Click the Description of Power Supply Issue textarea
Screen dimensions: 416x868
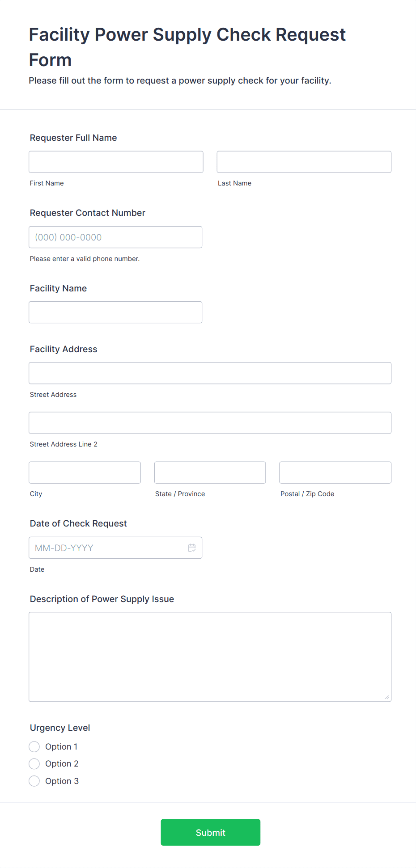[x=210, y=657]
